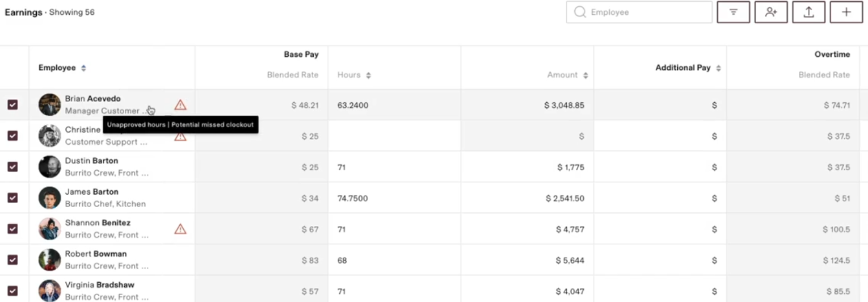Click Virginia Bradshaw's profile photo

[49, 290]
